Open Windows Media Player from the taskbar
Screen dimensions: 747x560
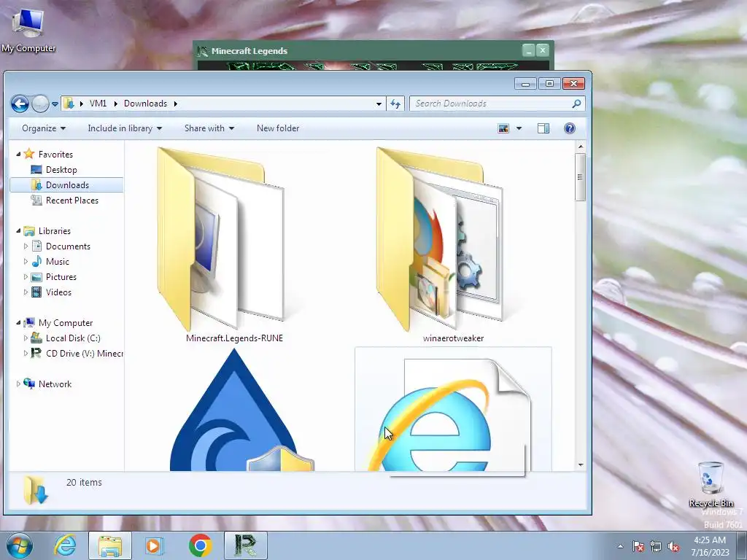click(154, 545)
